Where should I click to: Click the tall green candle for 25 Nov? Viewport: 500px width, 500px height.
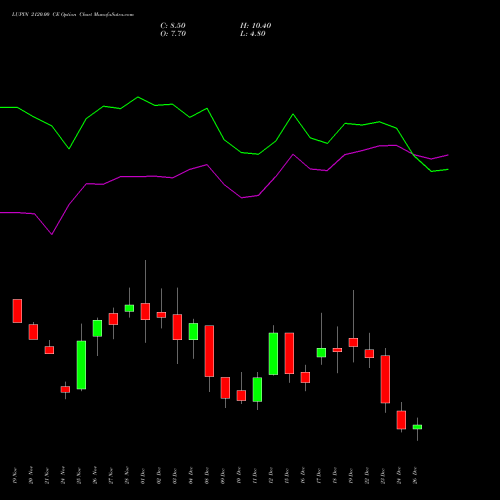click(81, 365)
